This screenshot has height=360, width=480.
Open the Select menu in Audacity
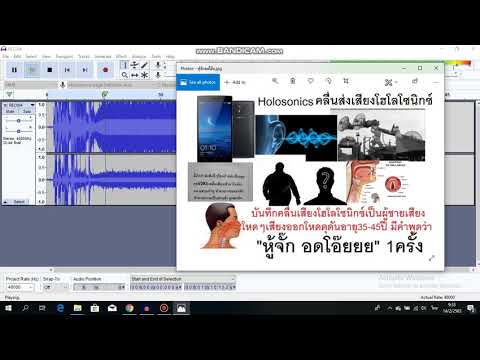[31, 56]
